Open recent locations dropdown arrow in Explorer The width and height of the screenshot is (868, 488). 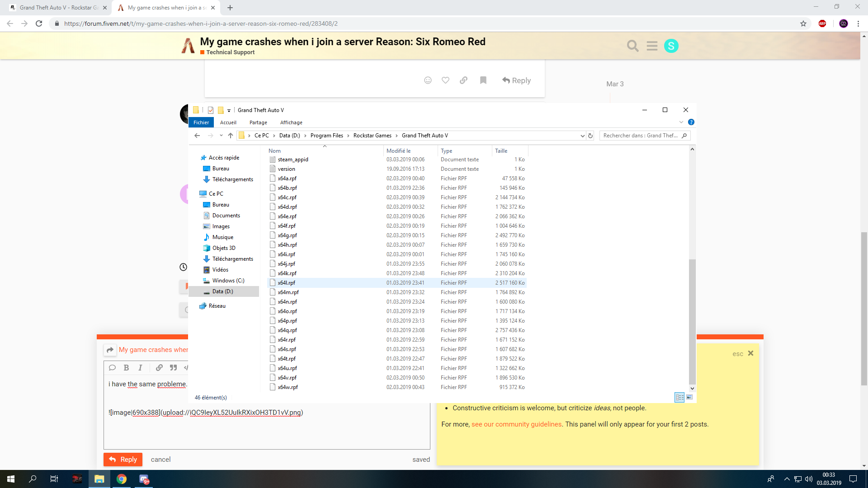(x=221, y=136)
